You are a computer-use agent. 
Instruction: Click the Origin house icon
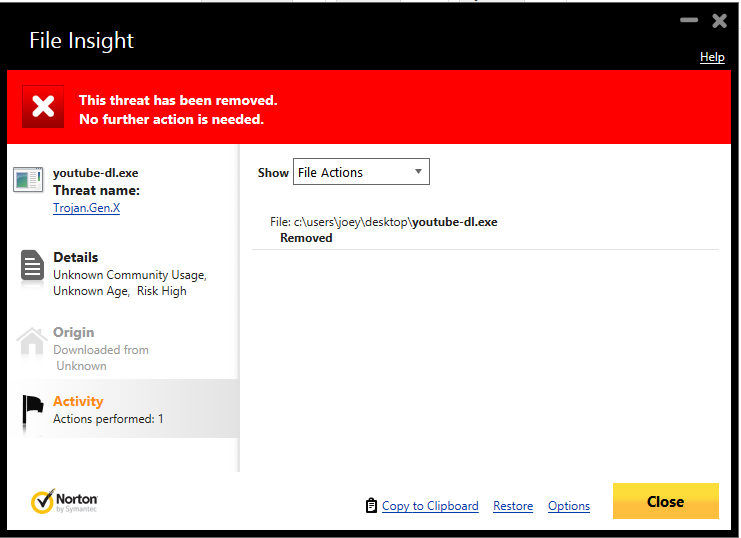click(x=33, y=342)
